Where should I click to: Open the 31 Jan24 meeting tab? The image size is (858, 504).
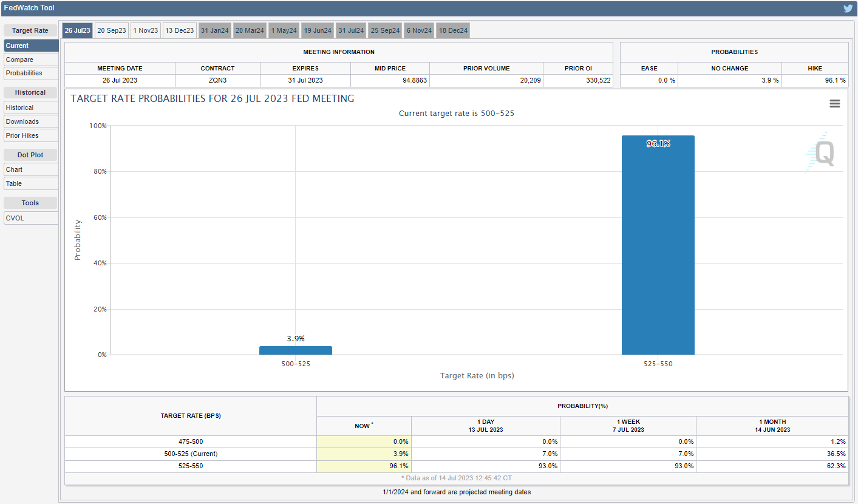(x=215, y=30)
